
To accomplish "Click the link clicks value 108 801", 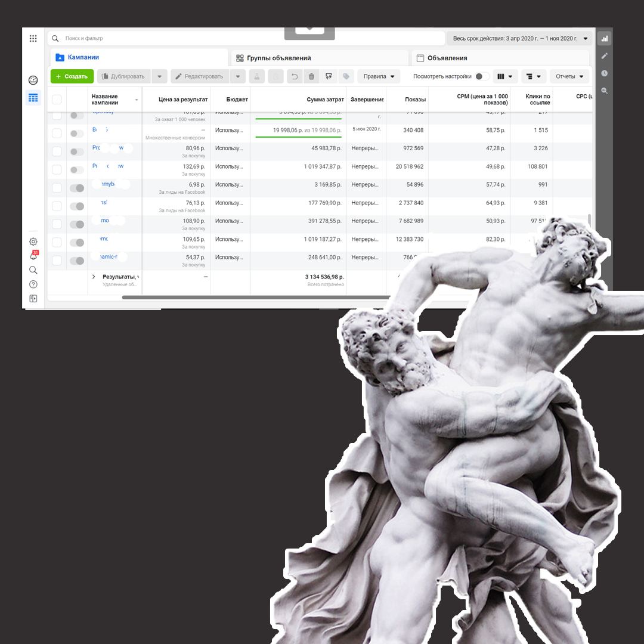I will (538, 166).
